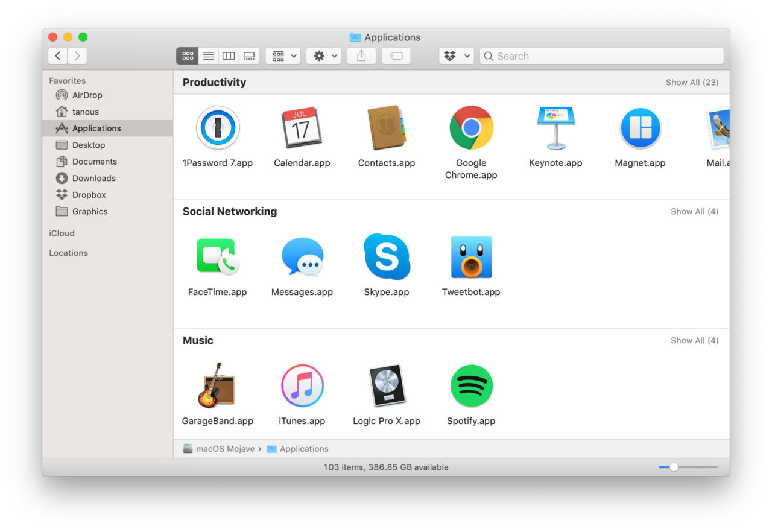Click the Logic Pro X.app file name

[387, 421]
